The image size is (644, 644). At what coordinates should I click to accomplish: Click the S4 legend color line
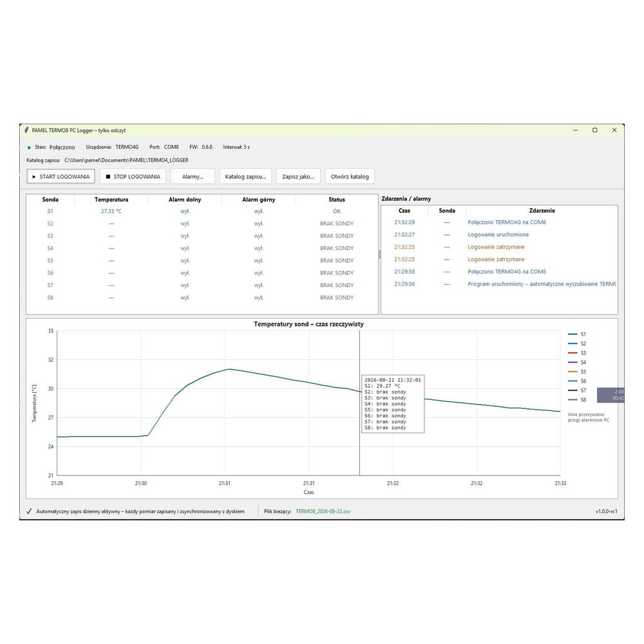(573, 362)
